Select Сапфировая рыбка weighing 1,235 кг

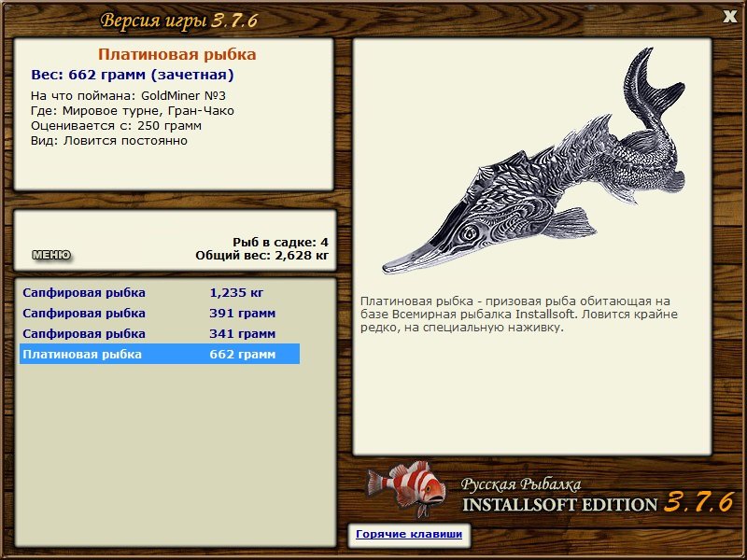[x=160, y=293]
